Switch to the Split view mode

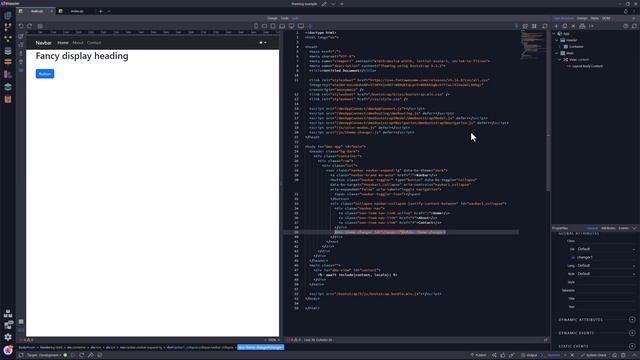[x=295, y=18]
